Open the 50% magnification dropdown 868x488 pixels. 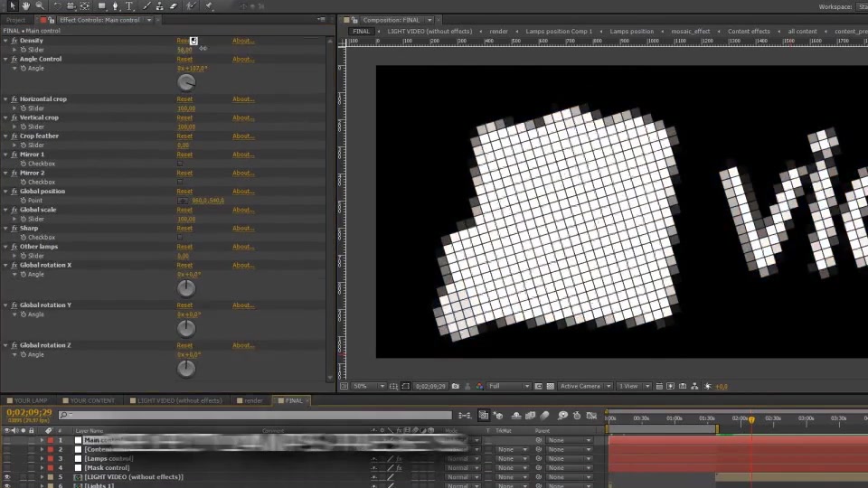tap(368, 386)
